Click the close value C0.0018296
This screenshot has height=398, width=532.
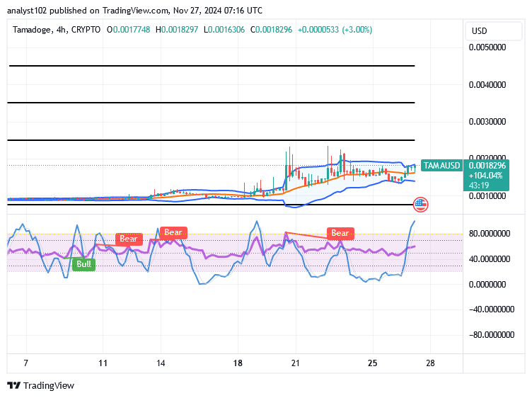(x=271, y=30)
